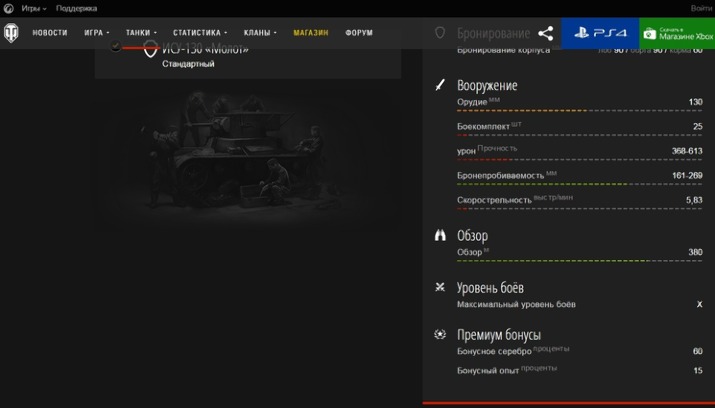This screenshot has width=715, height=408.
Task: Click the Премиум бонусы star badge icon
Action: click(x=440, y=335)
